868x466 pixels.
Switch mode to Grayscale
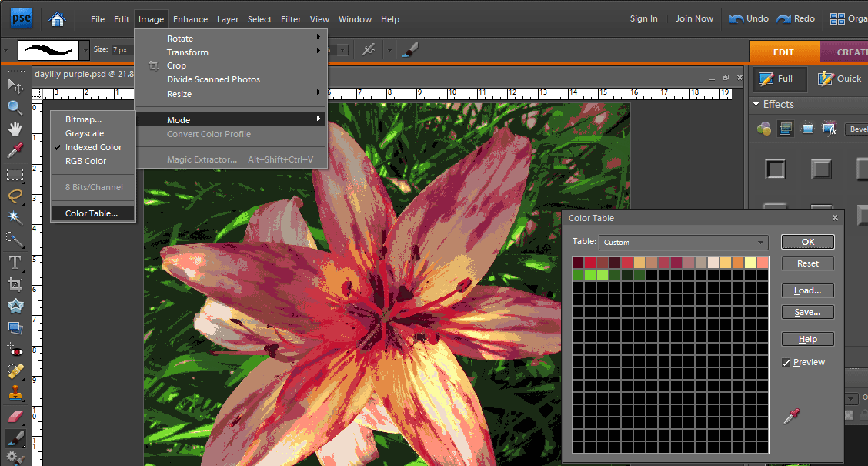(84, 133)
